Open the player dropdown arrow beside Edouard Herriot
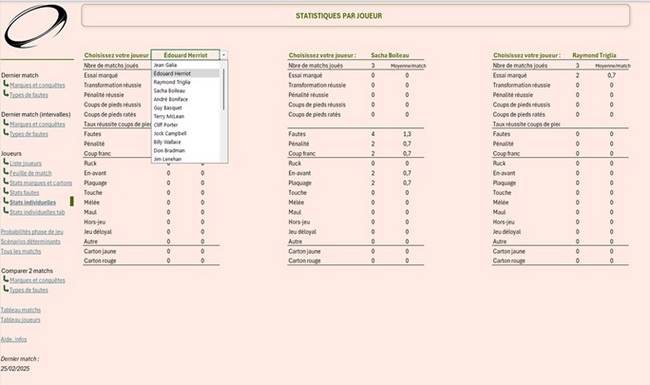This screenshot has width=650, height=385. coord(223,55)
